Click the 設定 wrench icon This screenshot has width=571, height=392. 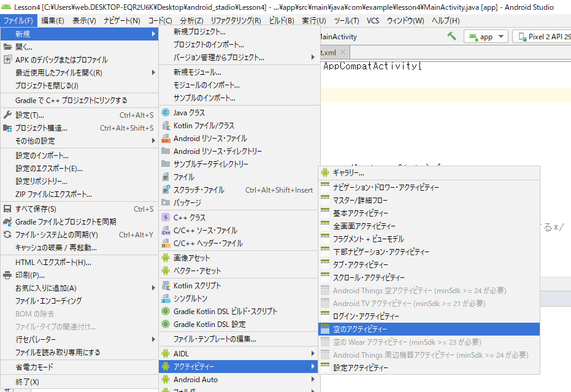(7, 115)
